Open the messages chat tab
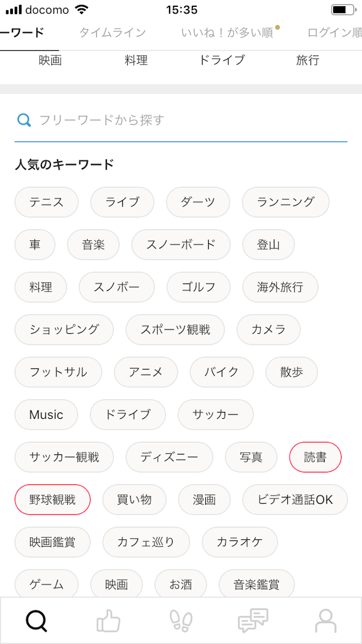This screenshot has height=644, width=362. (x=253, y=621)
